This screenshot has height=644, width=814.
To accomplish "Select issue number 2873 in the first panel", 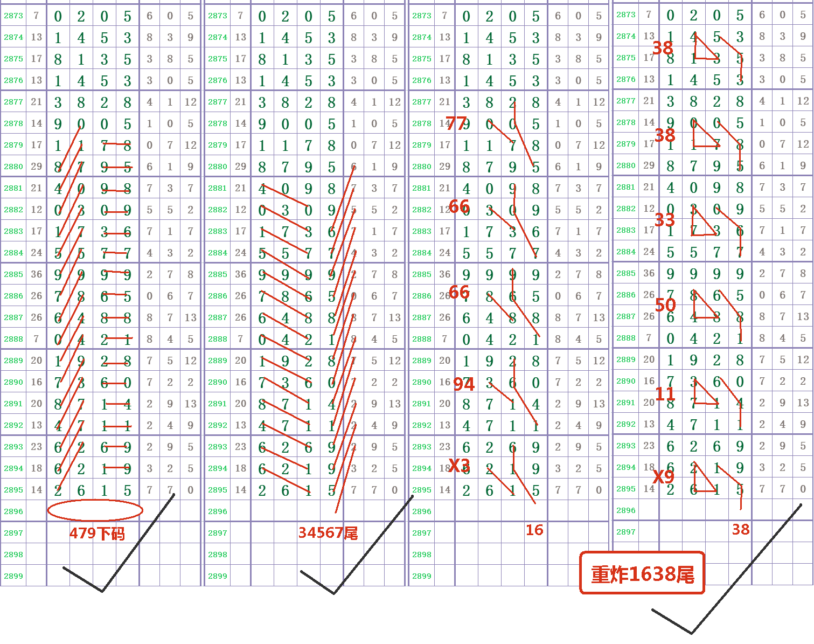I will coord(13,16).
